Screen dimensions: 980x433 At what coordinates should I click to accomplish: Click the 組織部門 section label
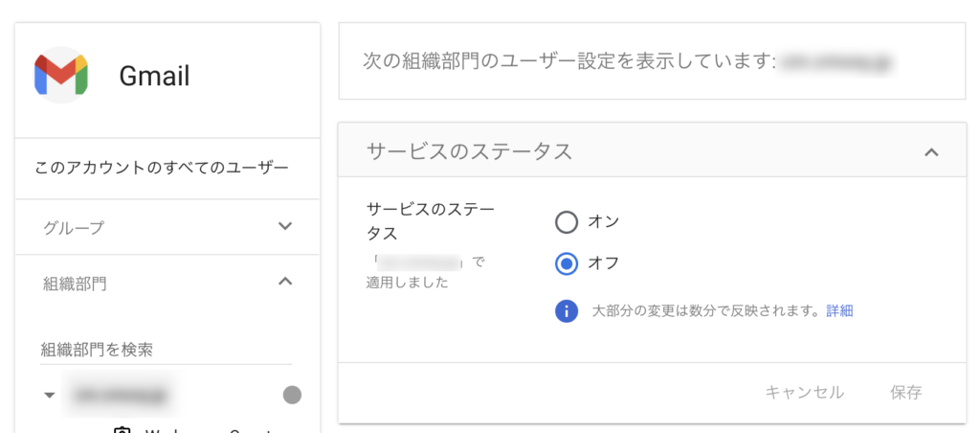click(75, 284)
